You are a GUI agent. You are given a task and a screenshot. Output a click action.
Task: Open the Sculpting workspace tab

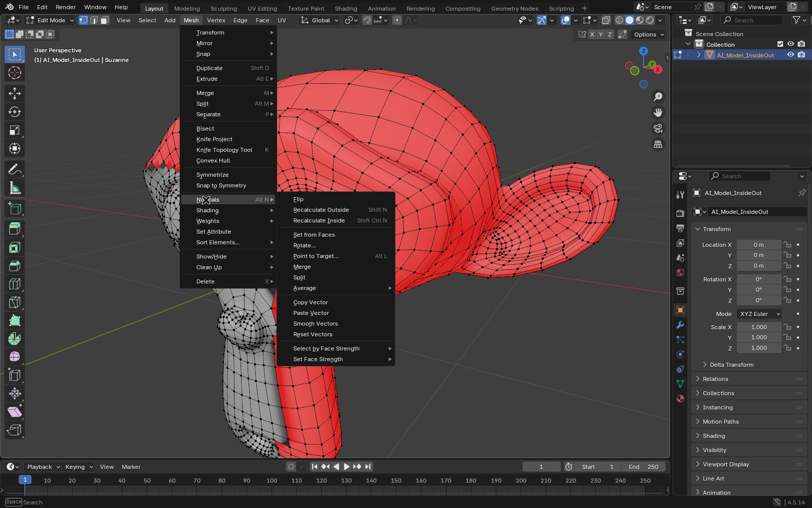[x=224, y=8]
